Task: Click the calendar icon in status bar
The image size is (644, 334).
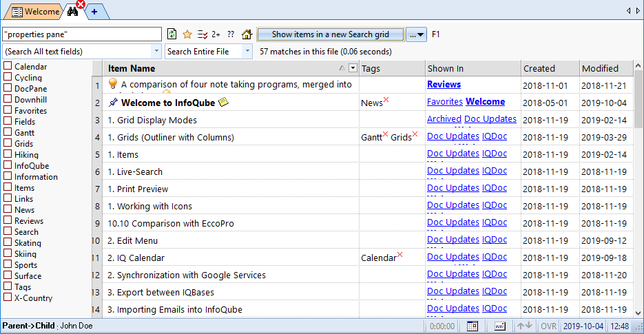Action: tap(472, 326)
